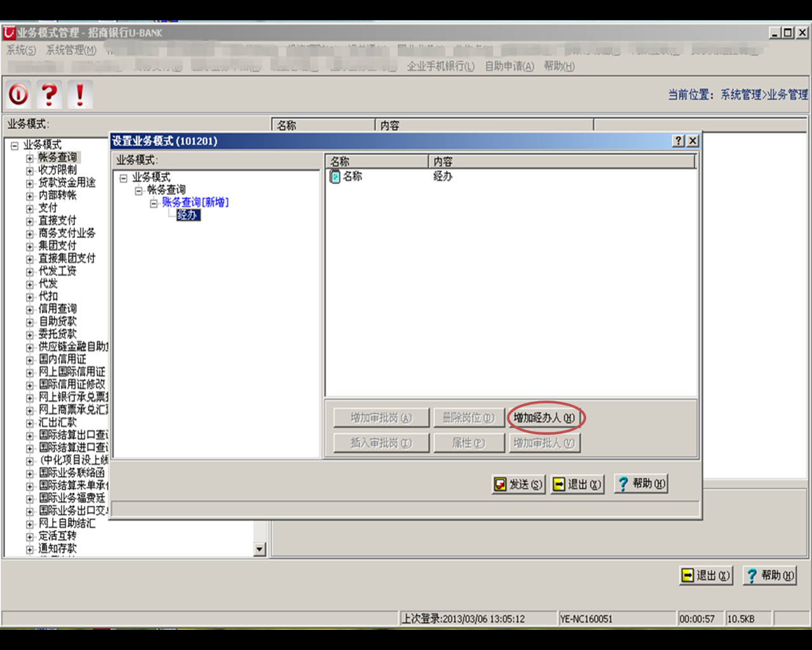Image resolution: width=812 pixels, height=650 pixels.
Task: Collapse the 业务模式 root in dialog tree
Action: tap(124, 178)
